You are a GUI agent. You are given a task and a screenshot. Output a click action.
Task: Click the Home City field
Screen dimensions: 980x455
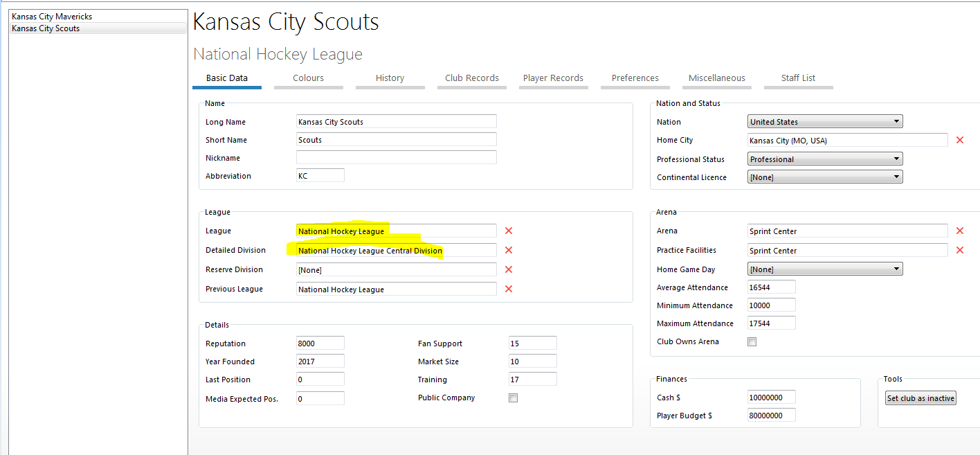848,140
